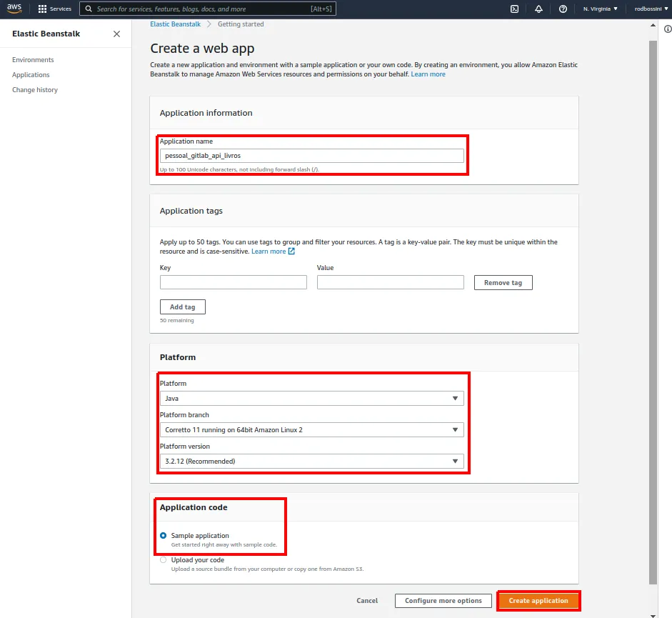The height and width of the screenshot is (618, 672).
Task: Open the info panel icon
Action: (x=668, y=29)
